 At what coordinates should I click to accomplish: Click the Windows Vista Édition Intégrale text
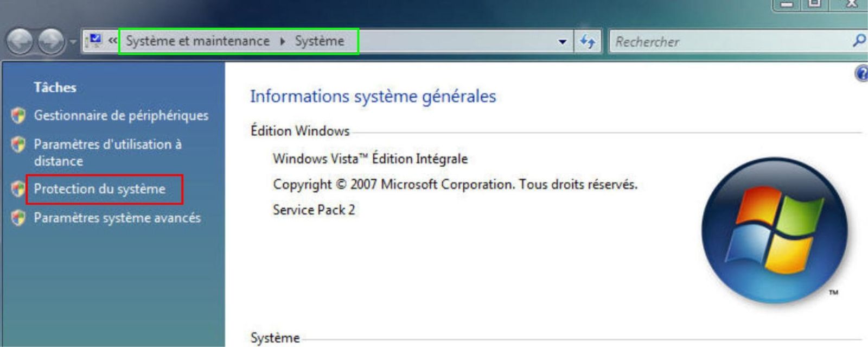[370, 159]
